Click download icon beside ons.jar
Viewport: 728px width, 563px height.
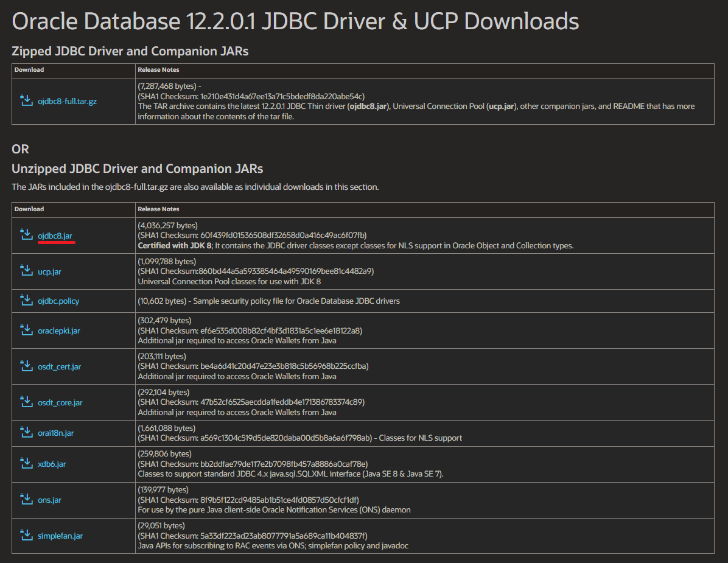[x=26, y=499]
